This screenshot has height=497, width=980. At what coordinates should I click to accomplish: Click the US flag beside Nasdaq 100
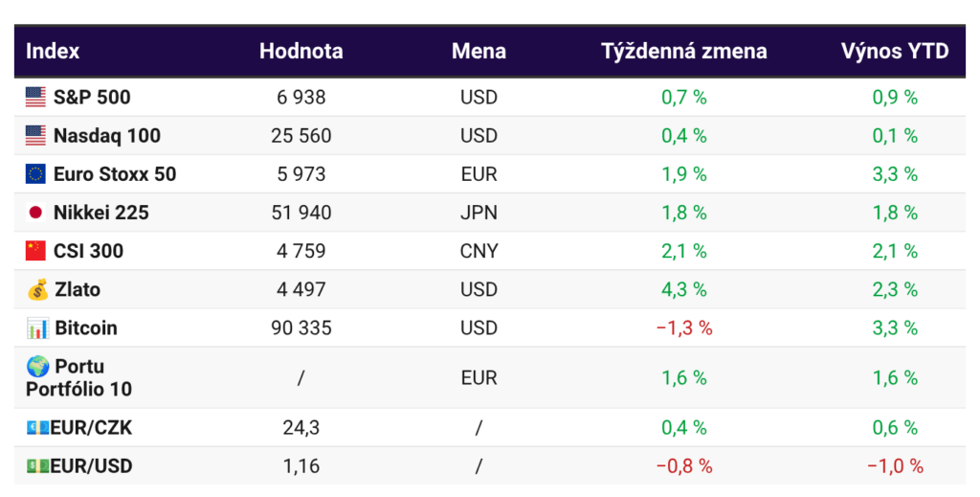click(x=35, y=136)
